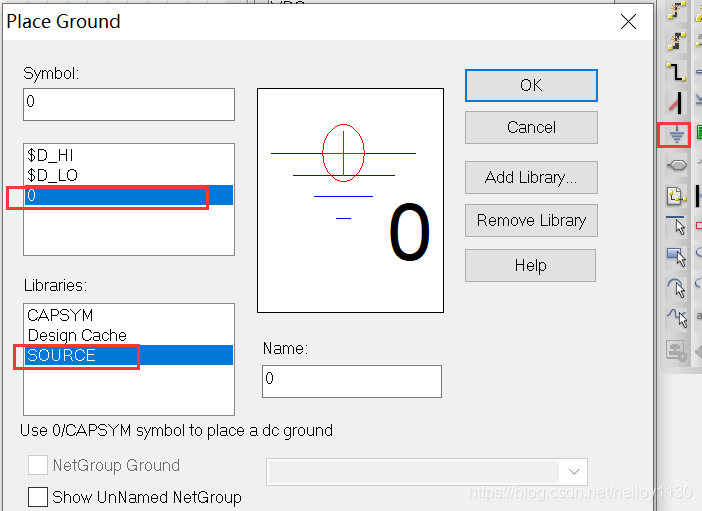Click the Place Ground toolbar icon

pyautogui.click(x=676, y=134)
